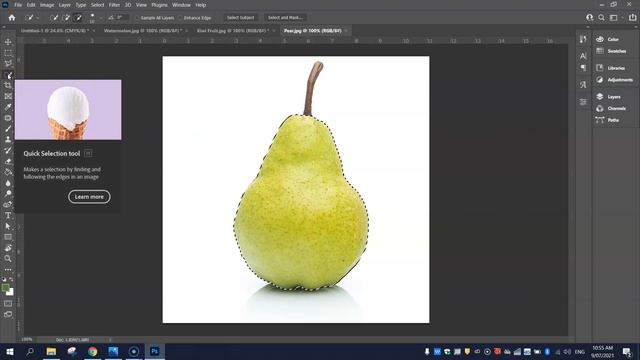Enable the Sample All Layers checkbox
The width and height of the screenshot is (640, 360).
[x=137, y=18]
